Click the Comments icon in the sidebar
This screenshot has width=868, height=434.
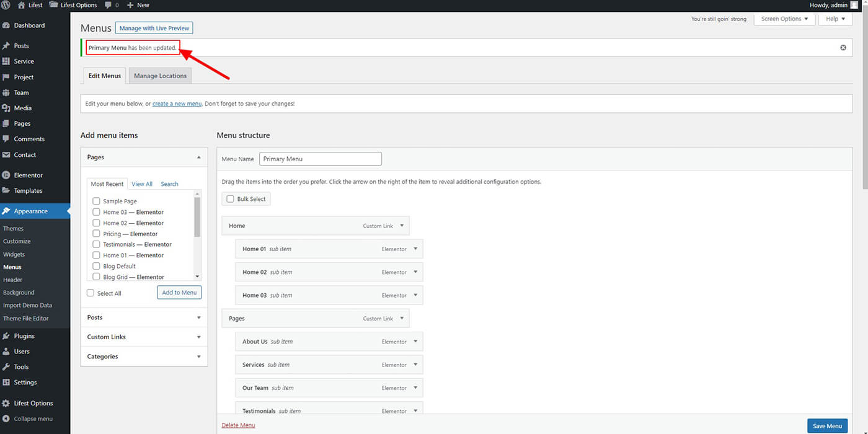[x=6, y=139]
